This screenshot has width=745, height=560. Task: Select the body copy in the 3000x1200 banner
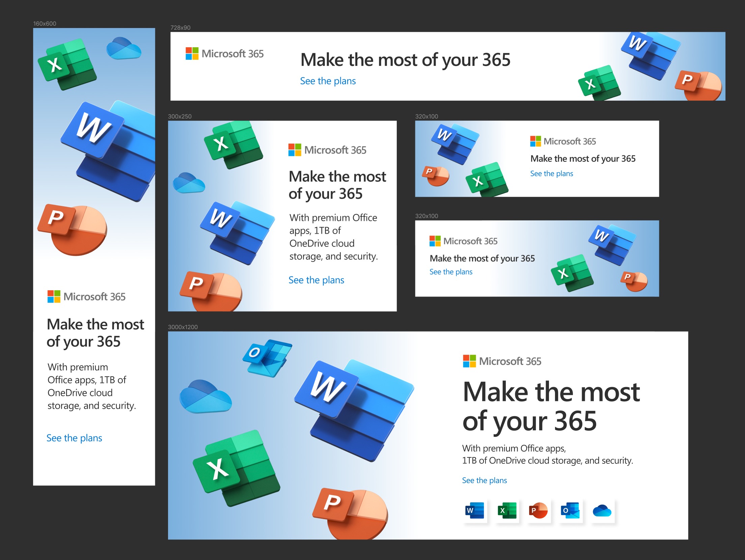[x=548, y=454]
